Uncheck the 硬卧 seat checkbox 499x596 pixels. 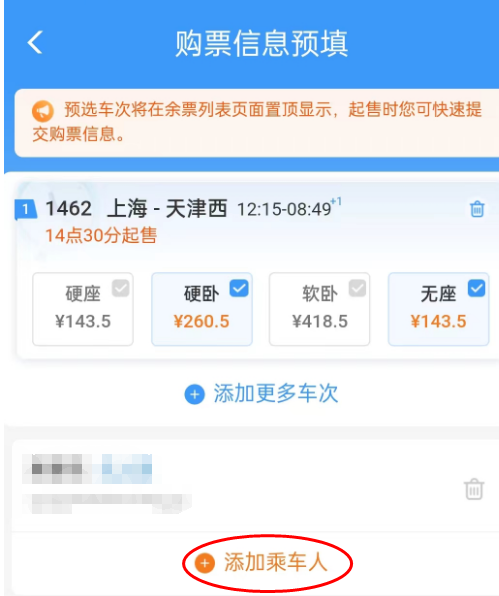coord(239,288)
